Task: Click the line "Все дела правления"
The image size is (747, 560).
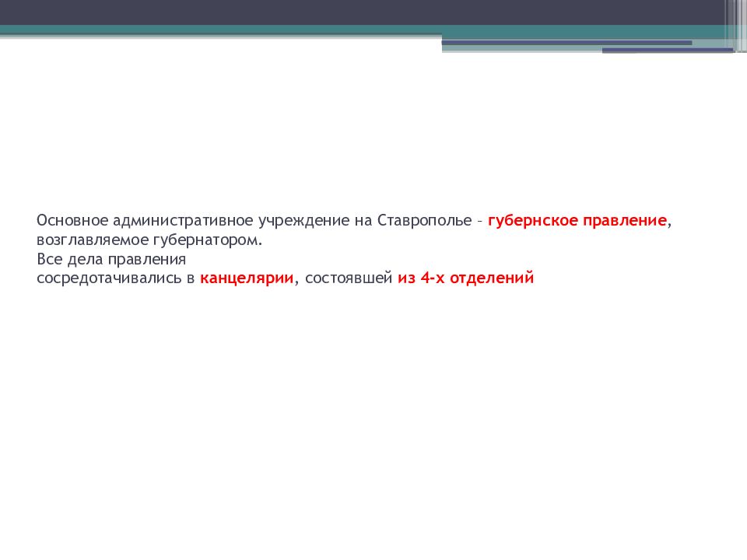Action: [111, 260]
